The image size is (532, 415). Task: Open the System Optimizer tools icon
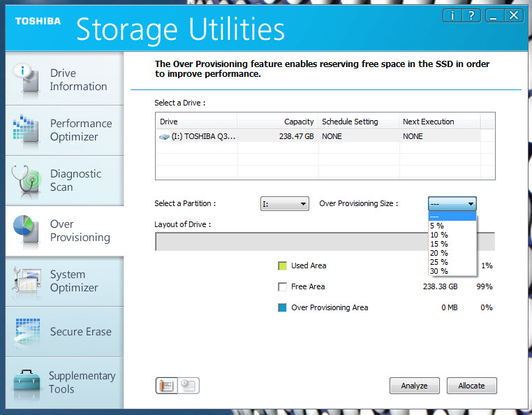click(27, 281)
